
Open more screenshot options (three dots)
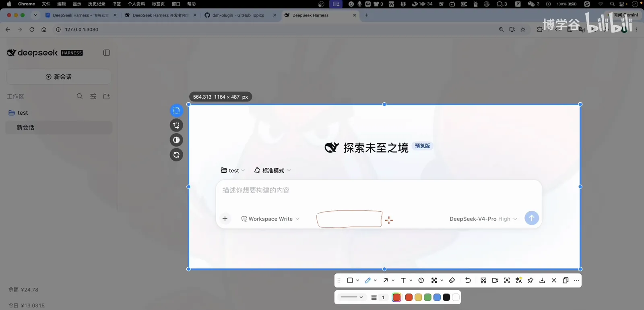576,280
